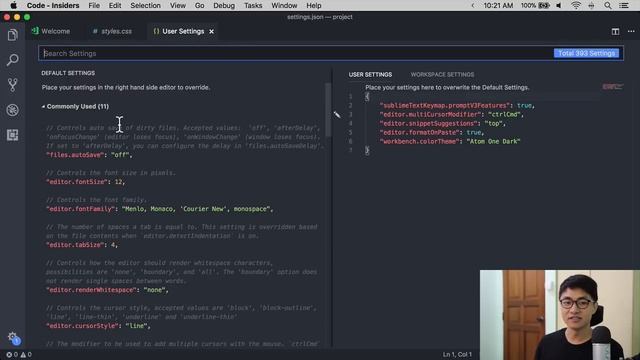This screenshot has width=640, height=360.
Task: Click the clock showing 10:21 AM
Action: coord(498,5)
